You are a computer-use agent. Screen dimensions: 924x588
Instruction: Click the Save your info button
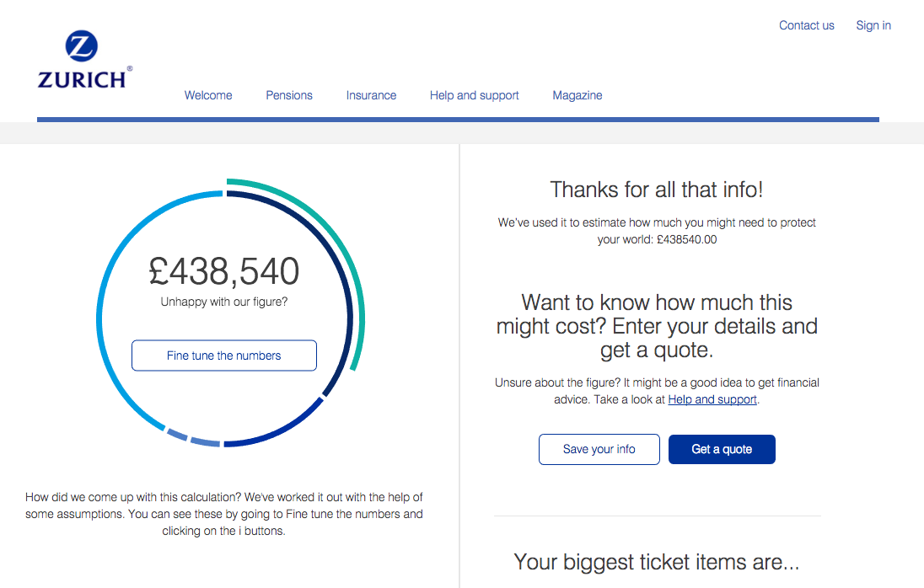tap(599, 449)
